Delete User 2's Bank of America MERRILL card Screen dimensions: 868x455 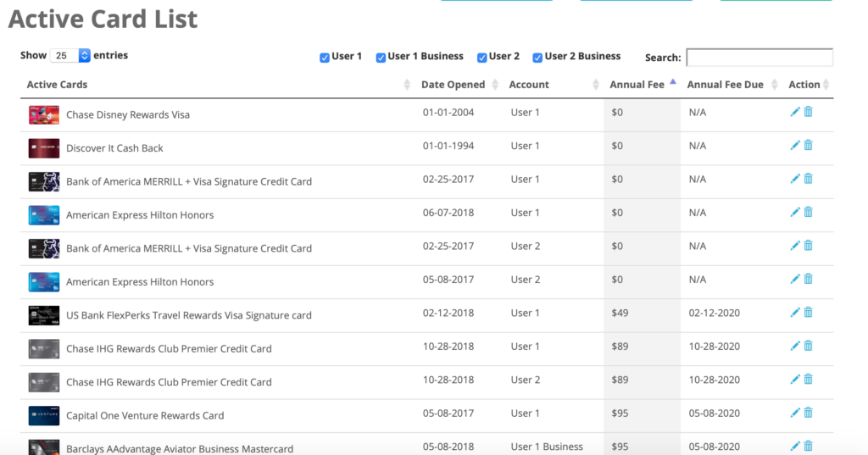[x=808, y=246]
